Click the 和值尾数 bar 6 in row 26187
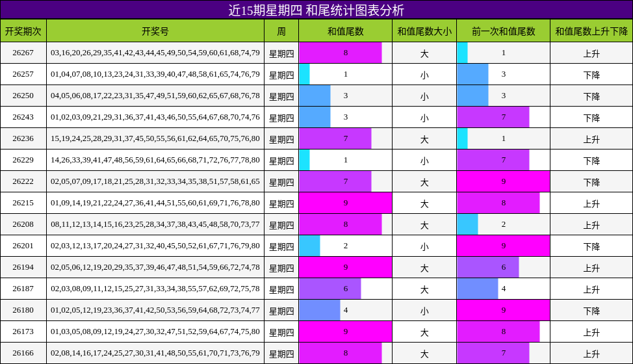 point(329,289)
